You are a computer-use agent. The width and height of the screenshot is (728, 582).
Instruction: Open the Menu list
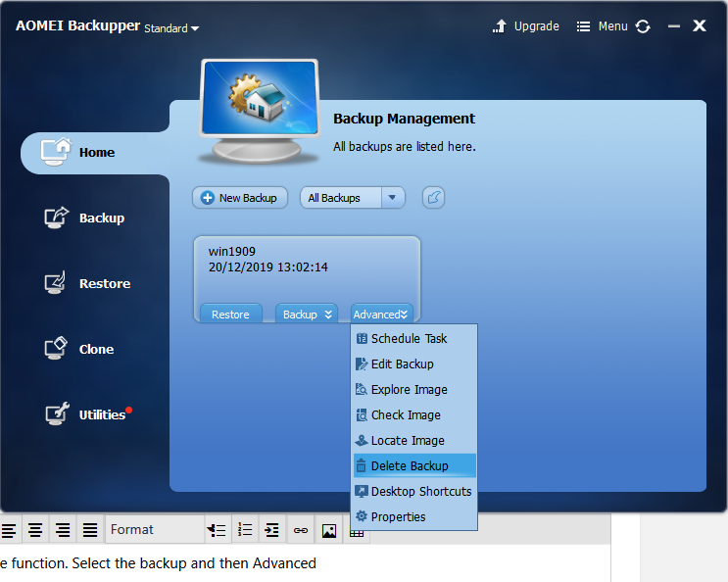pyautogui.click(x=612, y=26)
